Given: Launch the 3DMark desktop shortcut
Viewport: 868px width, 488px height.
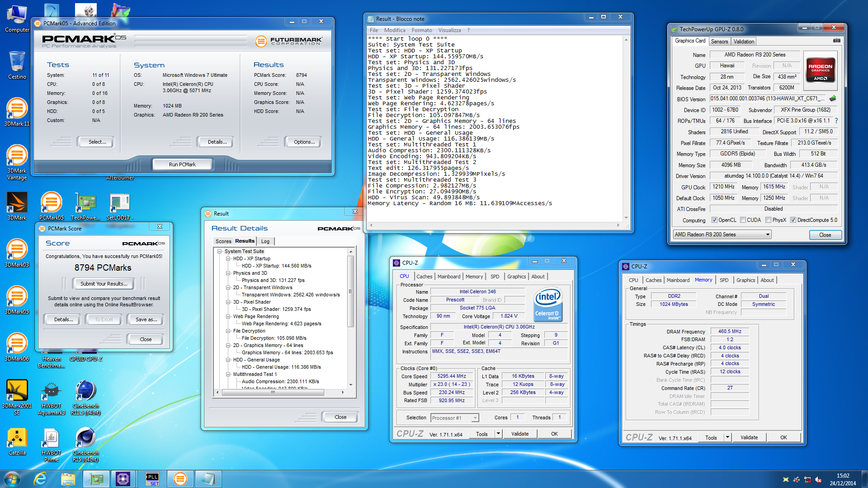Looking at the screenshot, I should tap(17, 206).
